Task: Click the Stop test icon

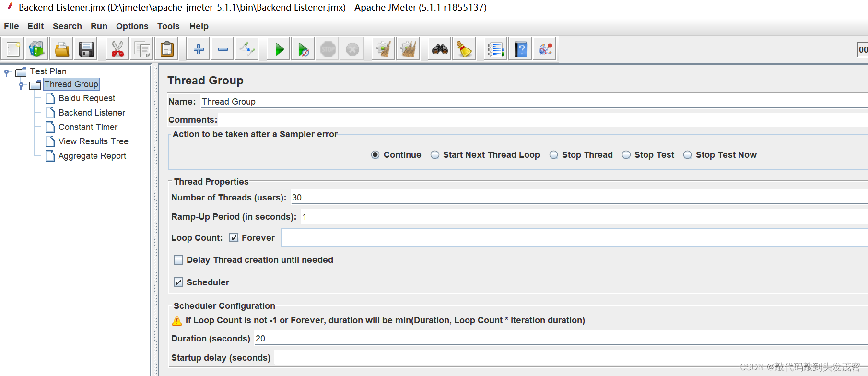Action: (328, 49)
